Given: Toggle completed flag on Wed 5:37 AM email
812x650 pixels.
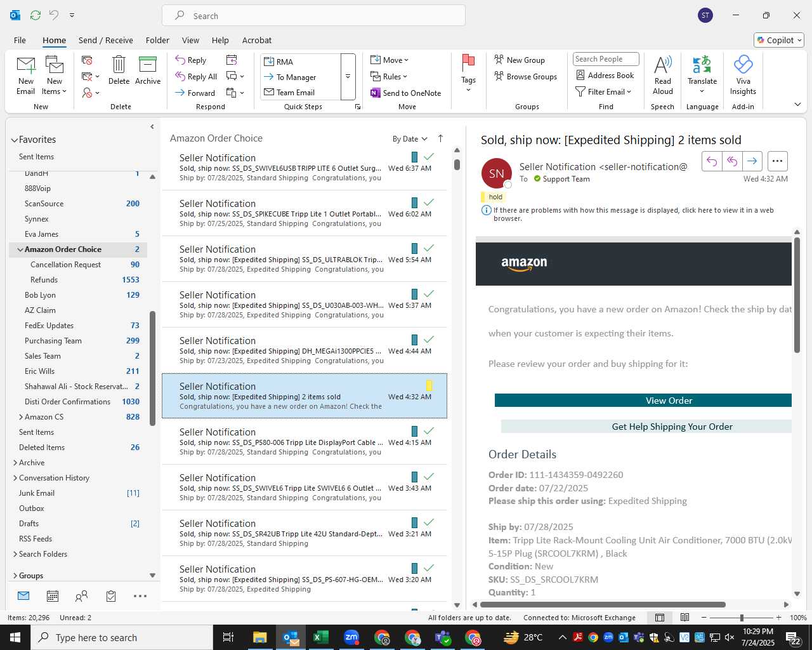Looking at the screenshot, I should pyautogui.click(x=429, y=293).
